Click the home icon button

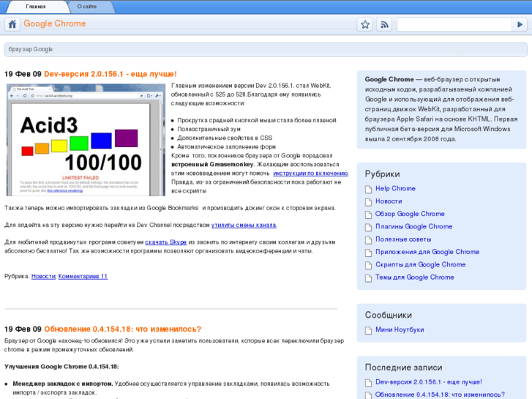(12, 24)
